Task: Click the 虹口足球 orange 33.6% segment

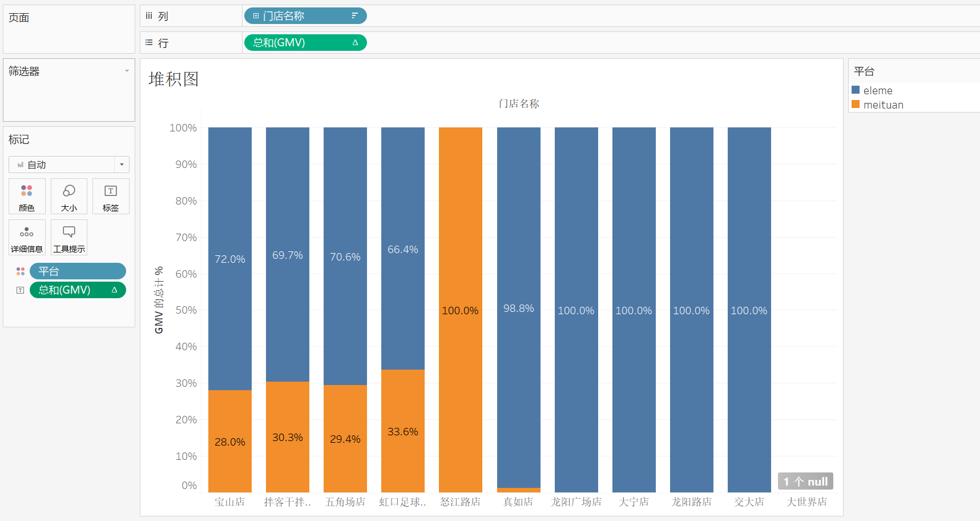Action: click(x=403, y=431)
